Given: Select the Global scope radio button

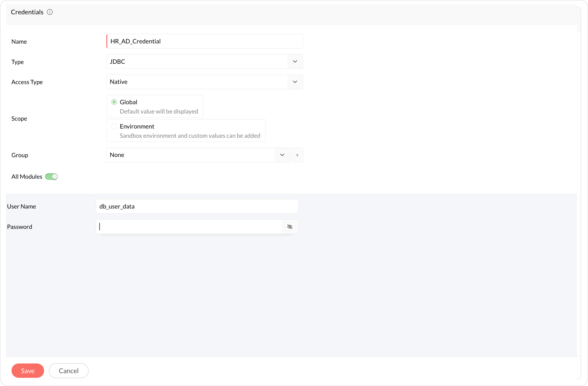Looking at the screenshot, I should (x=114, y=102).
